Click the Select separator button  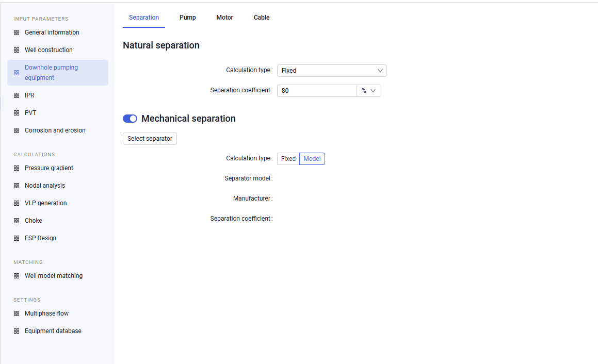pos(150,139)
